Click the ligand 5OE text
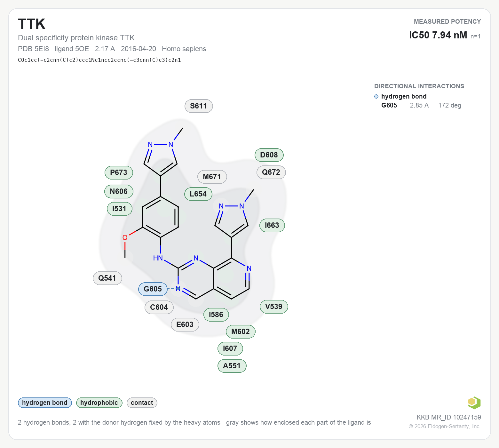 (x=72, y=49)
